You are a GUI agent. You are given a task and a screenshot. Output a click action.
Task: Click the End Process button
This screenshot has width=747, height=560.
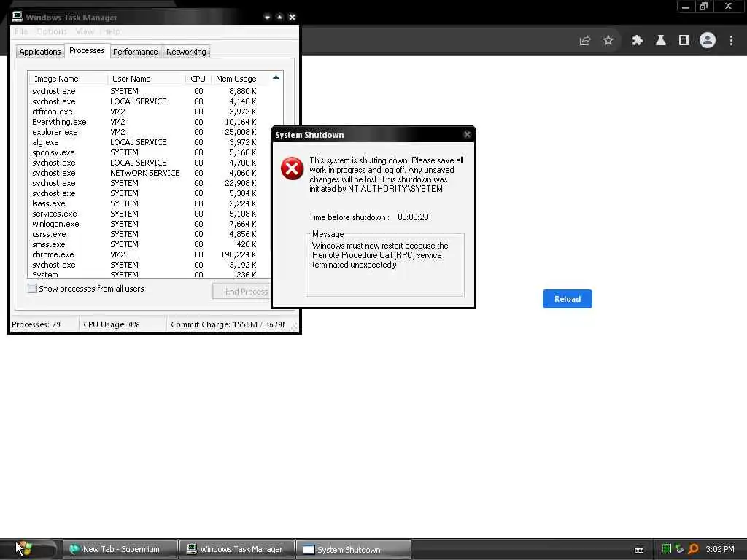coord(242,292)
